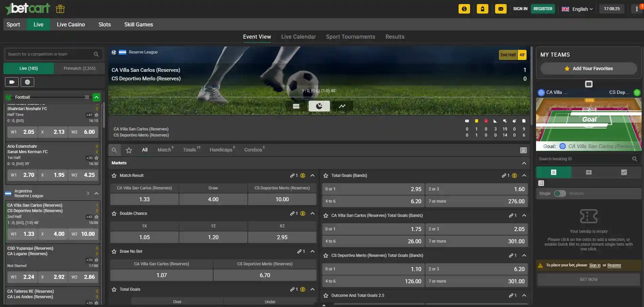Image resolution: width=644 pixels, height=307 pixels.
Task: Open the live match tracker icon under My Teams
Action: point(589,84)
